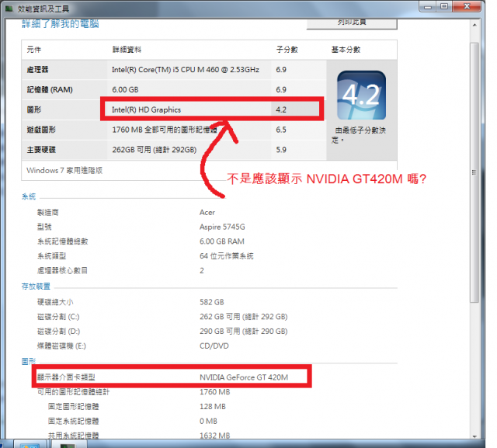Click the 290 GB 可用 D: partition value

click(x=243, y=332)
